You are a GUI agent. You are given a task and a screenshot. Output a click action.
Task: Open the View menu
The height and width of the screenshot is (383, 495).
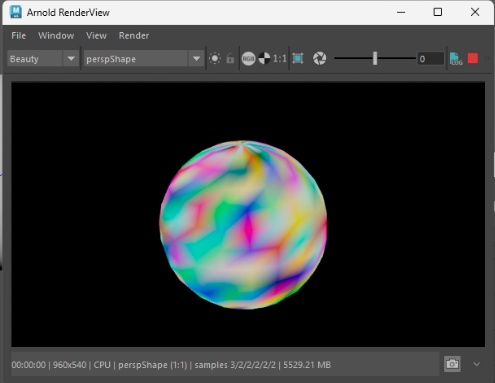(96, 36)
